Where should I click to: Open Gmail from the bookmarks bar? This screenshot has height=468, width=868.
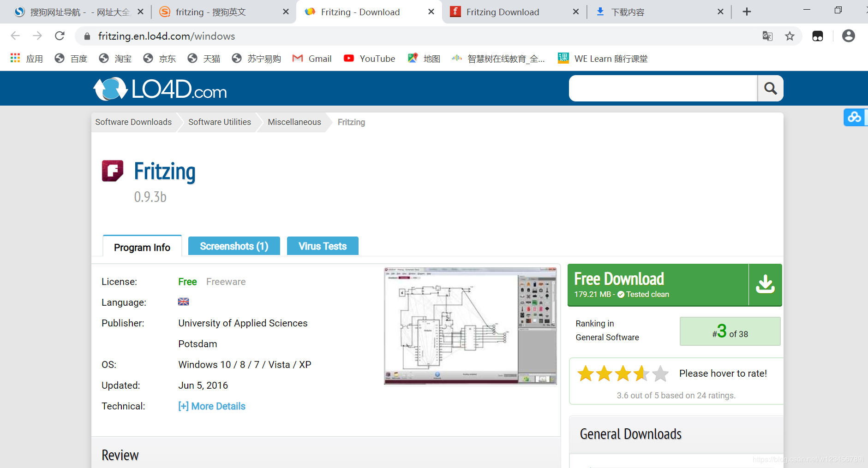pos(312,58)
